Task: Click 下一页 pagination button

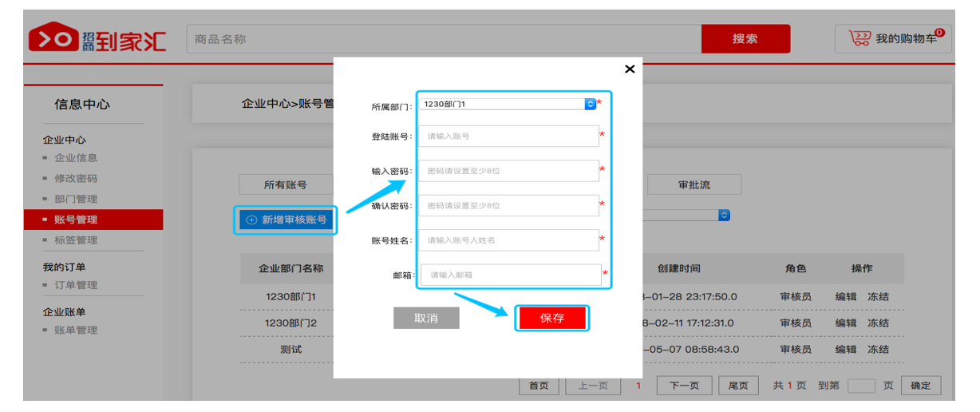Action: coord(684,386)
